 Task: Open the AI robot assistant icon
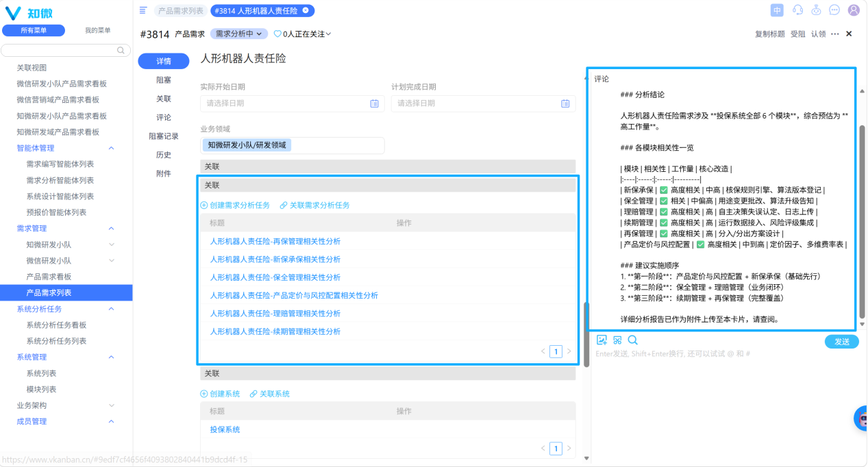(816, 10)
